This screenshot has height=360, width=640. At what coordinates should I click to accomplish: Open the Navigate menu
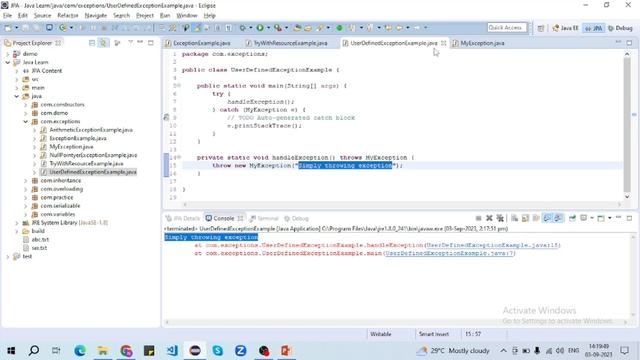[x=96, y=16]
